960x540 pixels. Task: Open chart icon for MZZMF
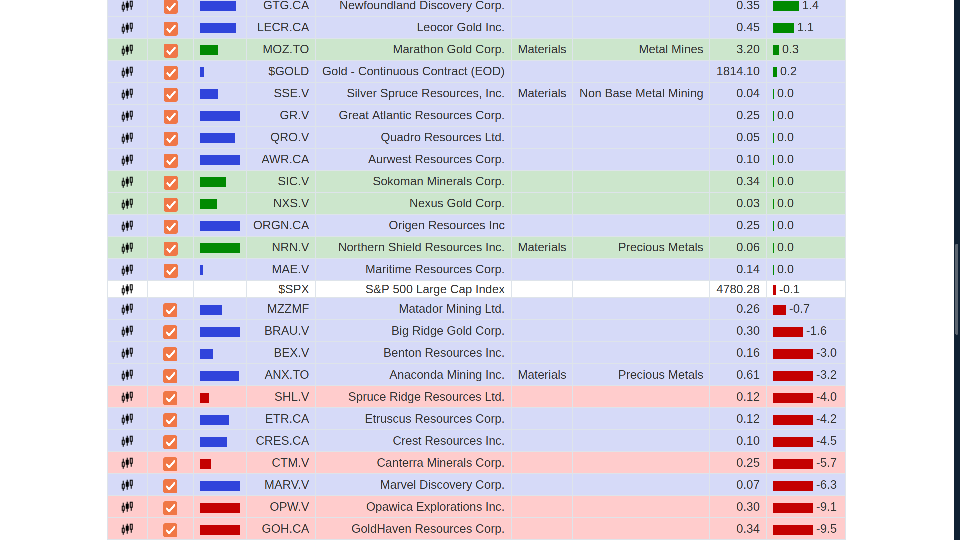click(127, 309)
